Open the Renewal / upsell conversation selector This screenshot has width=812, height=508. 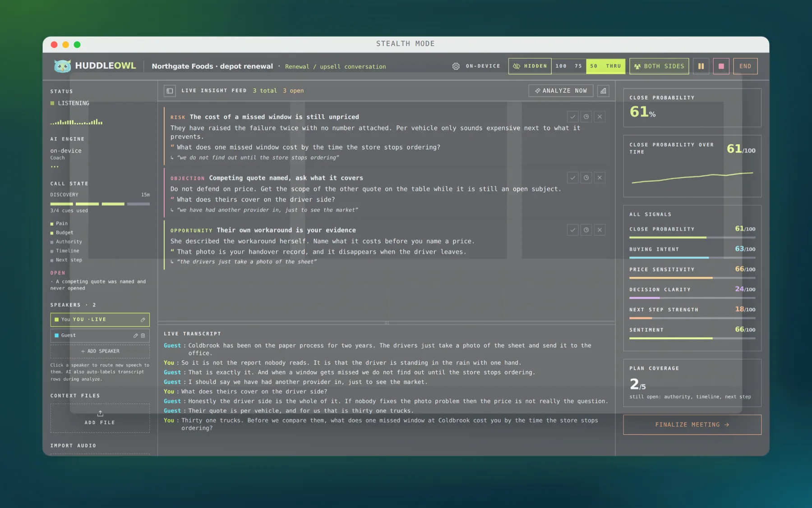pyautogui.click(x=336, y=67)
